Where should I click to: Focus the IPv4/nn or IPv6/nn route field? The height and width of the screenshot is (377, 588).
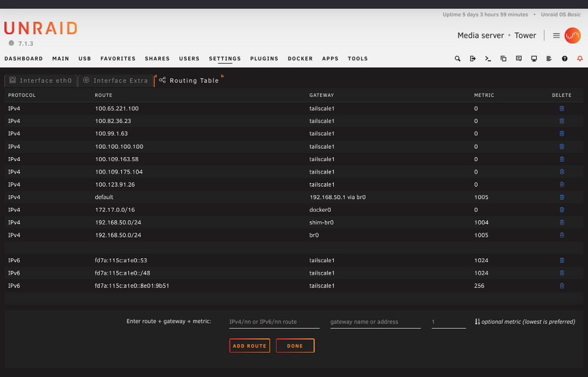(x=274, y=322)
